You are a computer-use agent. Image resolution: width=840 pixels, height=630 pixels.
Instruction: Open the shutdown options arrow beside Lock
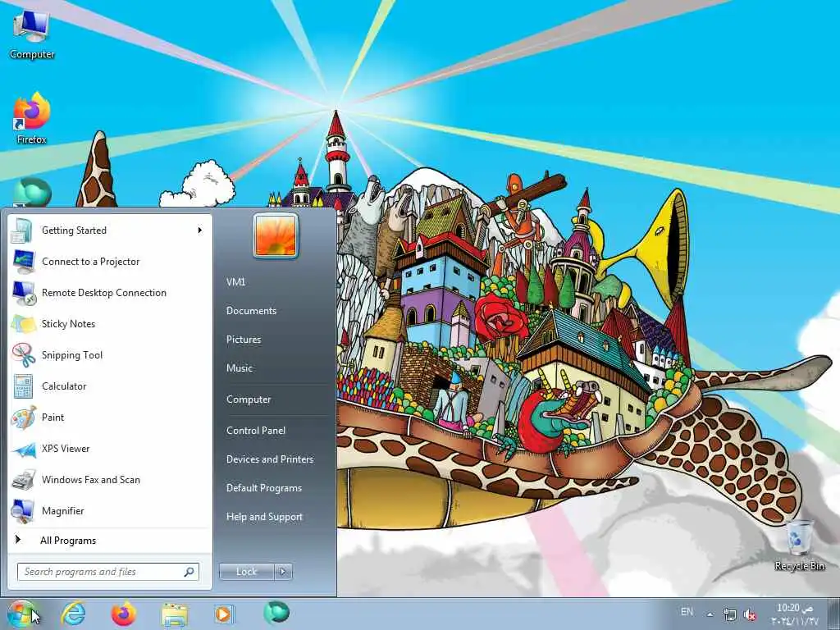(x=283, y=572)
